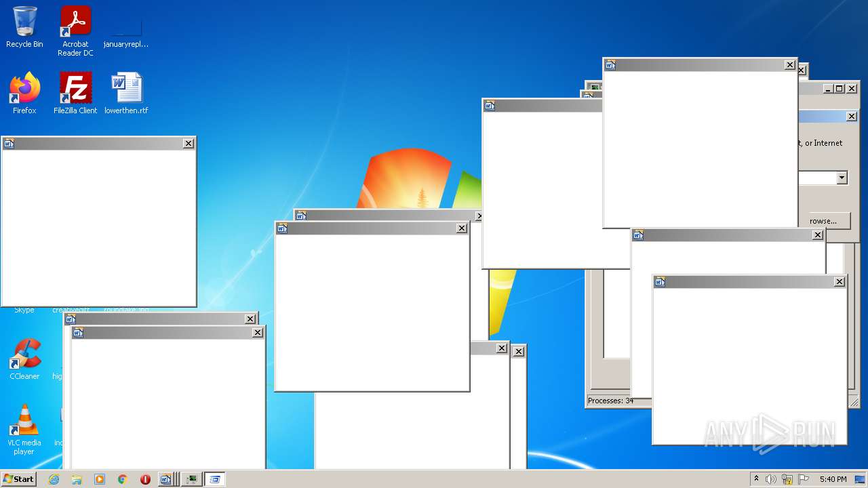
Task: Close the bottom-right blank window above the watermark
Action: (x=840, y=282)
